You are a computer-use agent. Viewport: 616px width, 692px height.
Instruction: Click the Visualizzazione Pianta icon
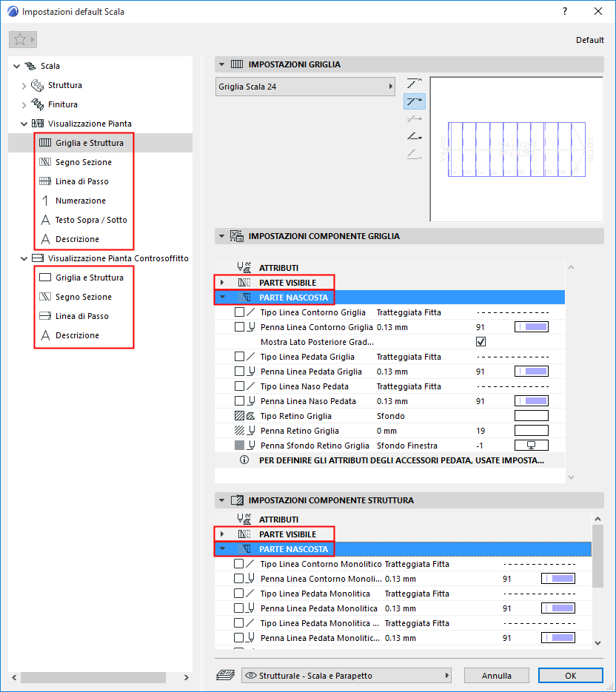38,124
